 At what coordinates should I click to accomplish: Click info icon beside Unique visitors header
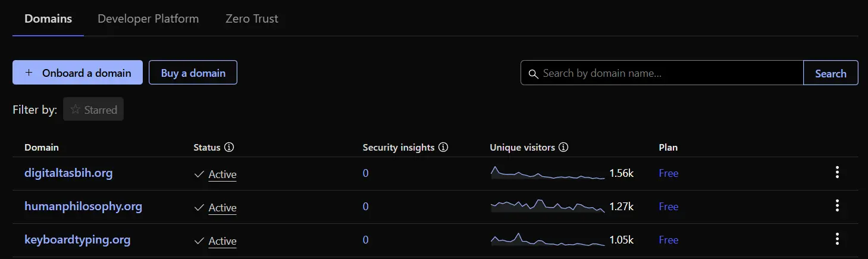[563, 147]
